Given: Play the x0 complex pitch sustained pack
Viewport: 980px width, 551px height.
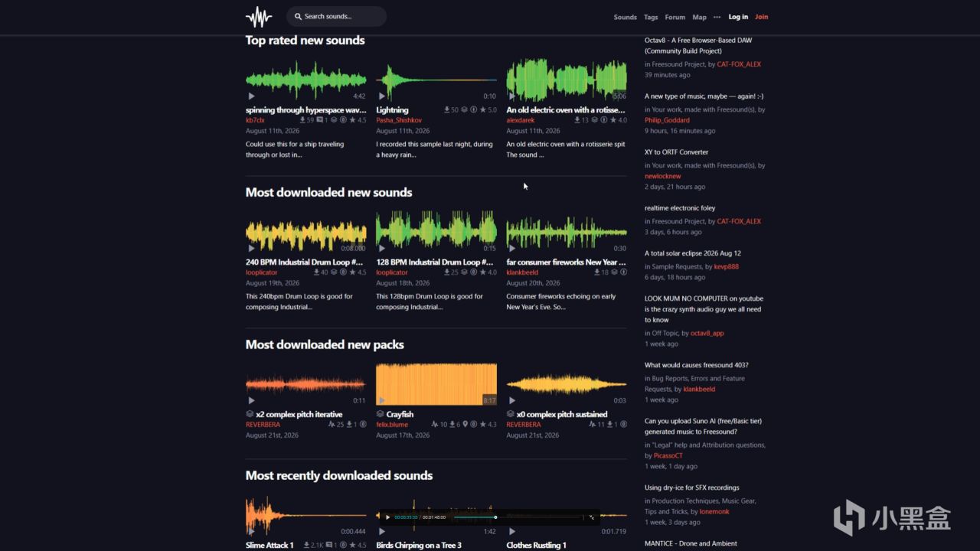Looking at the screenshot, I should (x=511, y=400).
